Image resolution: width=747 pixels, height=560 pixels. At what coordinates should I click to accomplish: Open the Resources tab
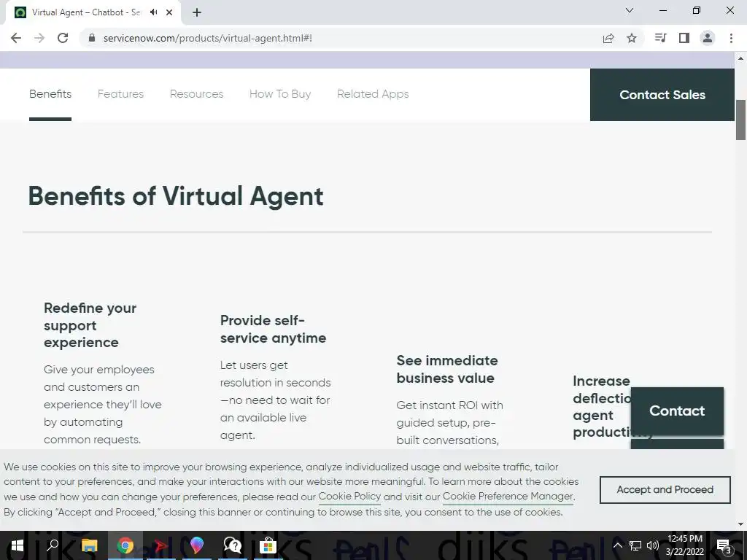coord(196,94)
